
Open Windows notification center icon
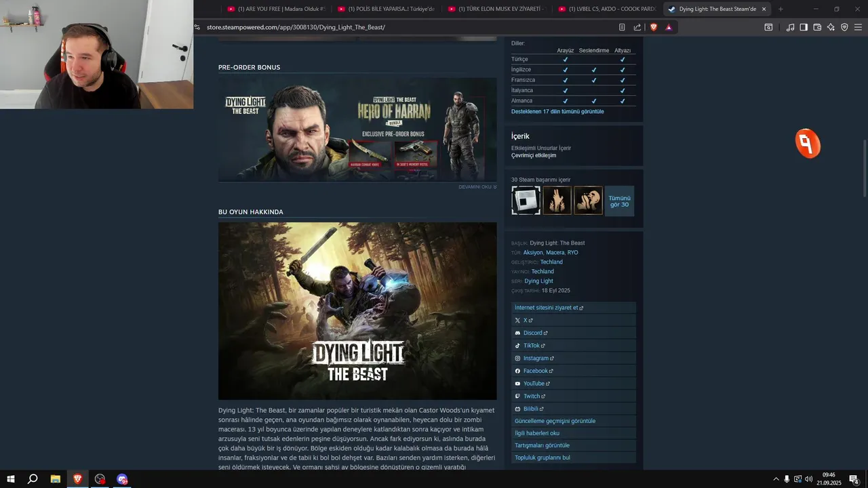coord(854,479)
